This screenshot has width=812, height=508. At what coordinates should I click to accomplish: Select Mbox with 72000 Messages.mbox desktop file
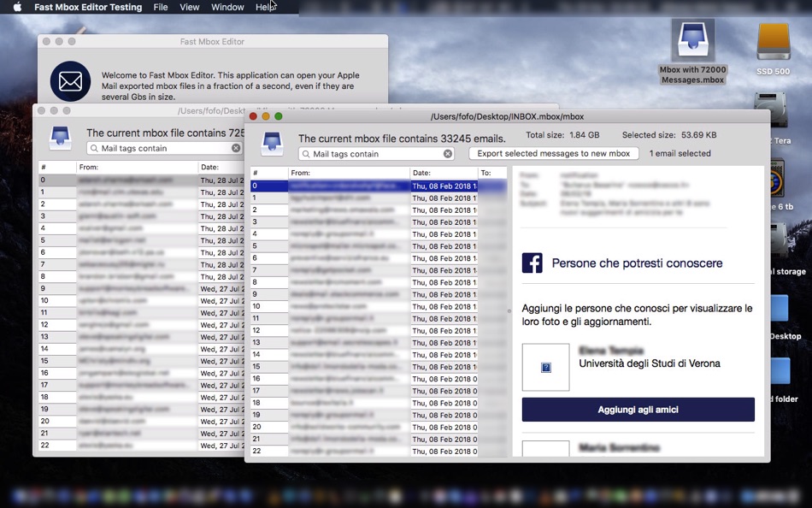point(693,51)
